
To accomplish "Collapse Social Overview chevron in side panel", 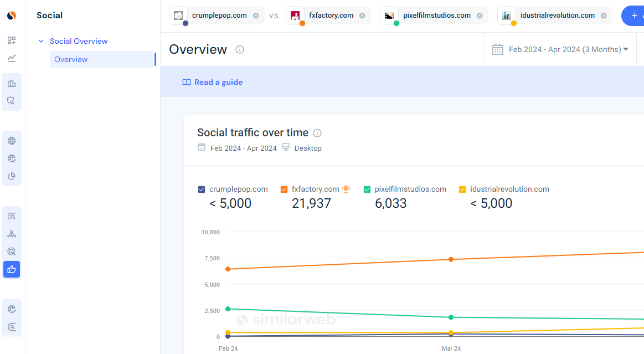I will pyautogui.click(x=40, y=41).
